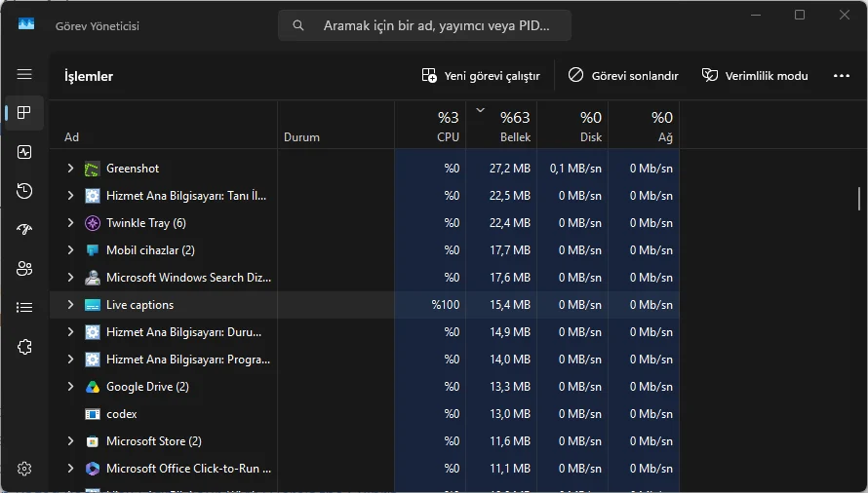
Task: Click the search box for name or PID
Action: tap(424, 25)
